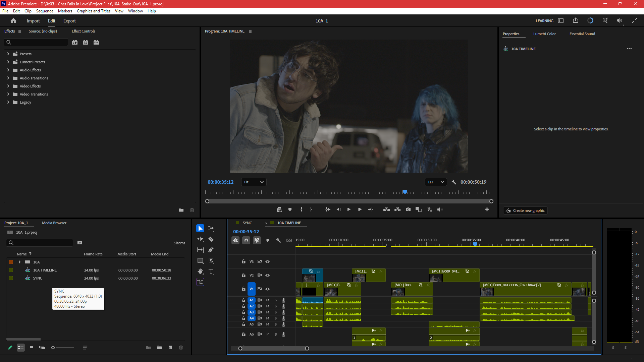Toggle lock on track V3
The width and height of the screenshot is (644, 362).
244,261
